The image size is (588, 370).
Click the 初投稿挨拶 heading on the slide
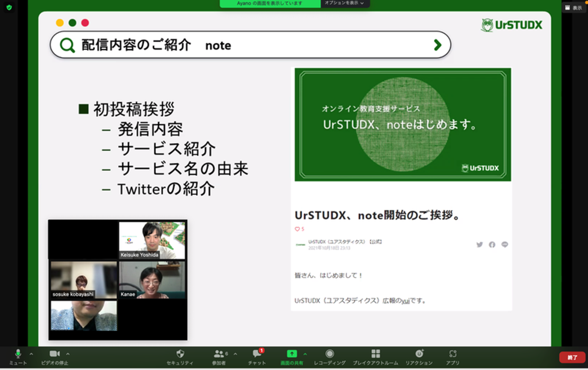(x=134, y=109)
